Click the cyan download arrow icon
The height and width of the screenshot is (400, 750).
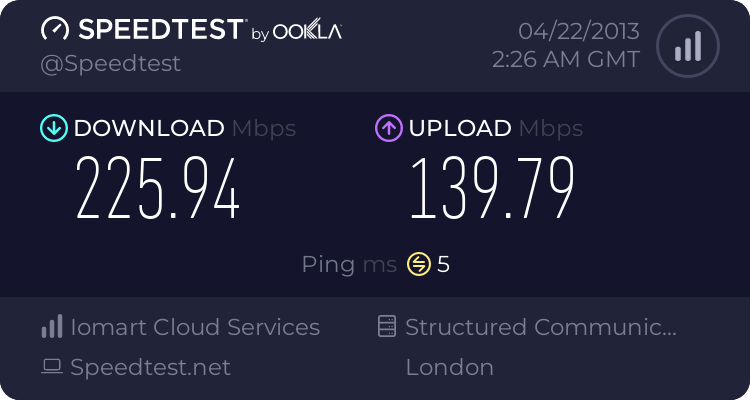tap(52, 128)
